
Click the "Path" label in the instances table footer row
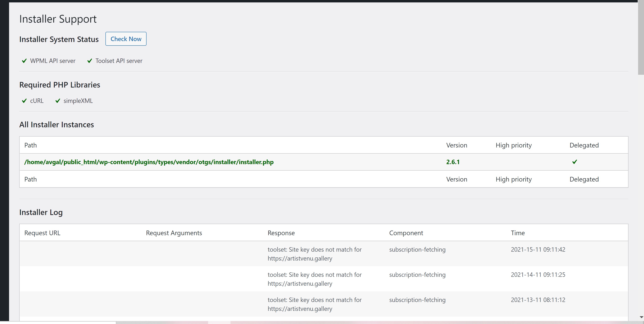31,179
